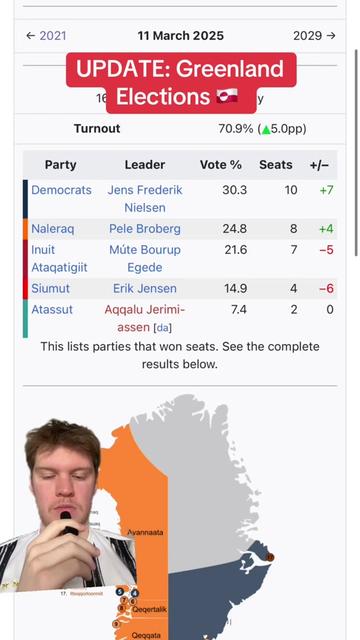Click the Atassut teal color bar

[x=25, y=318]
